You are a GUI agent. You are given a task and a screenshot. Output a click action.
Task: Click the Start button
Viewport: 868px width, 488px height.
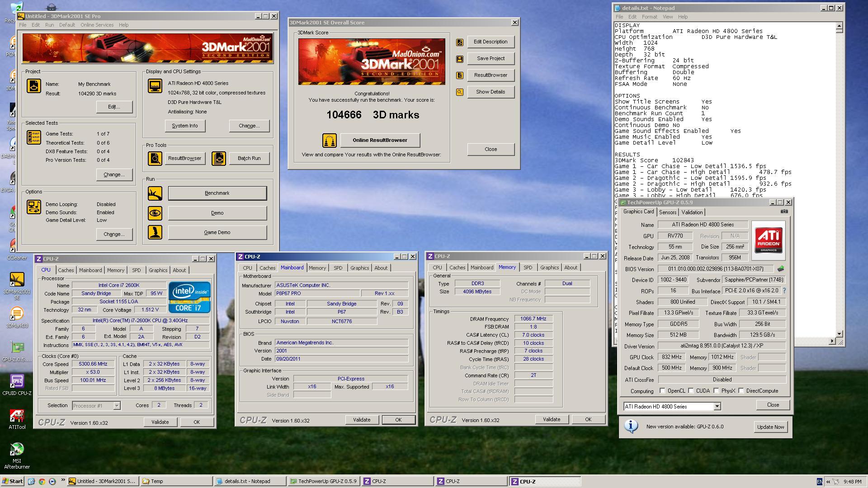[13, 481]
